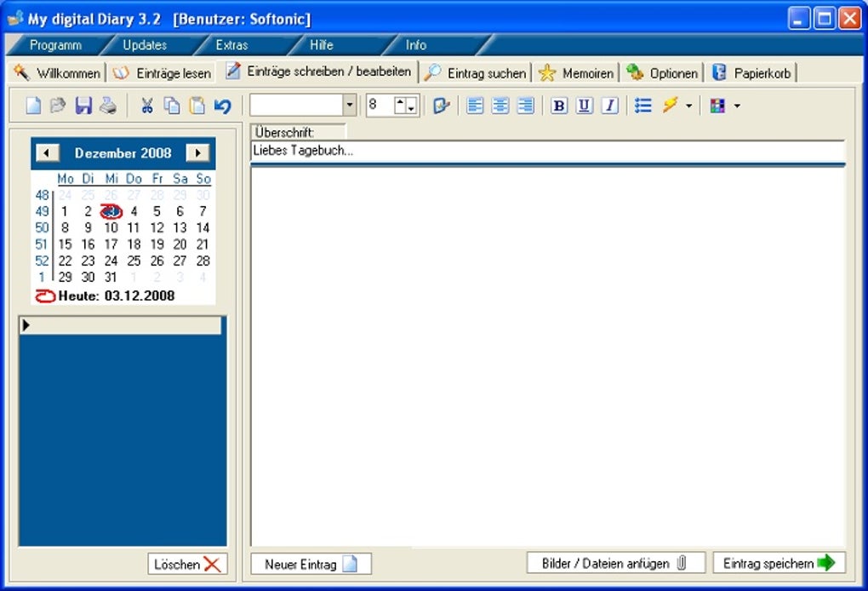Open the Hilfe menu
Viewport: 868px width, 591px height.
321,45
